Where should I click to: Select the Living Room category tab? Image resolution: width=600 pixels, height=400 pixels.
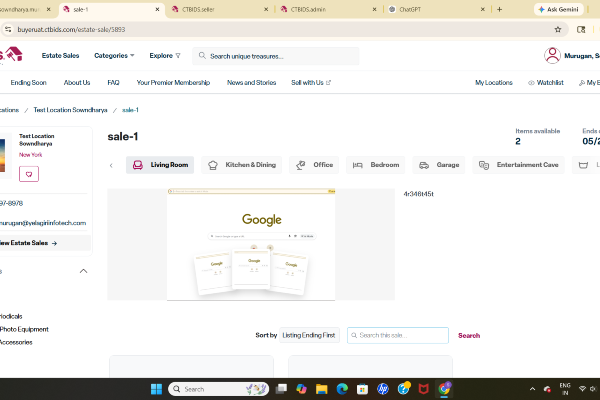pos(160,165)
